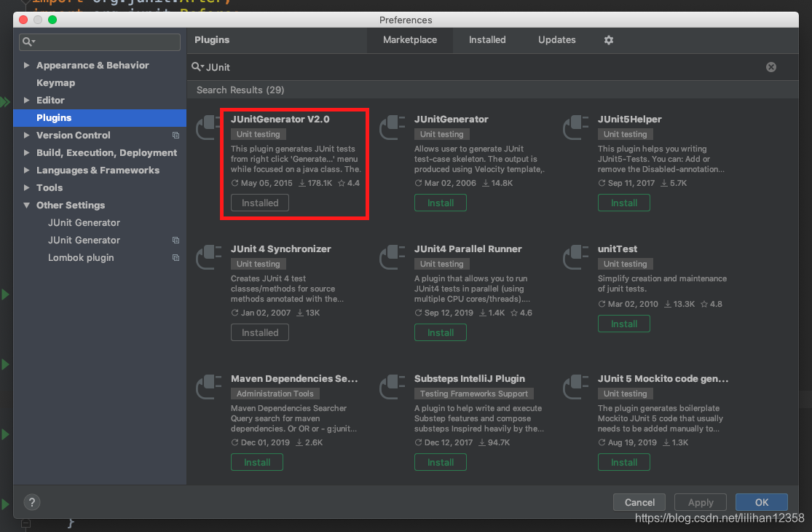
Task: Click Cancel in Preferences dialog
Action: click(639, 502)
